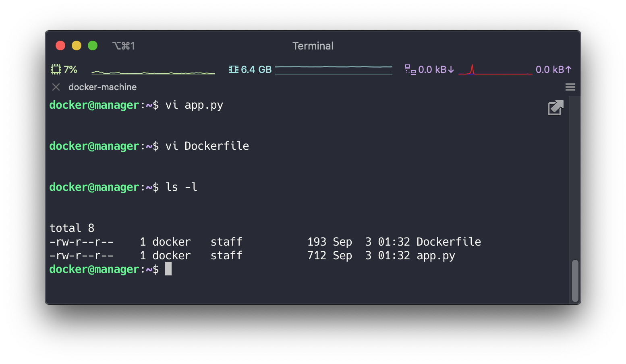Click the 'vi Dockerfile' command text
This screenshot has height=364, width=626.
207,146
